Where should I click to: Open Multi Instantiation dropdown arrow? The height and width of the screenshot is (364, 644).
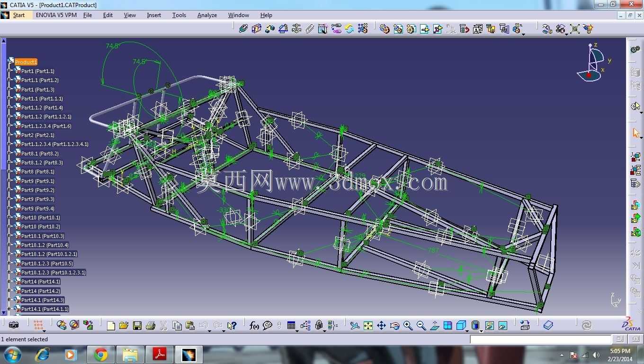(x=523, y=34)
